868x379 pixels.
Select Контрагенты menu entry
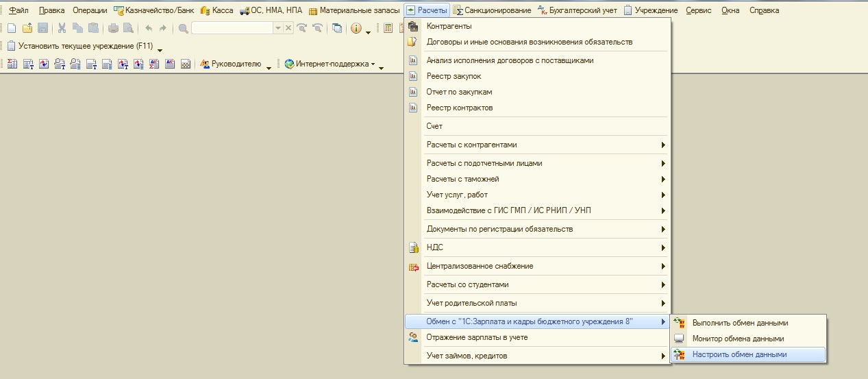point(538,26)
